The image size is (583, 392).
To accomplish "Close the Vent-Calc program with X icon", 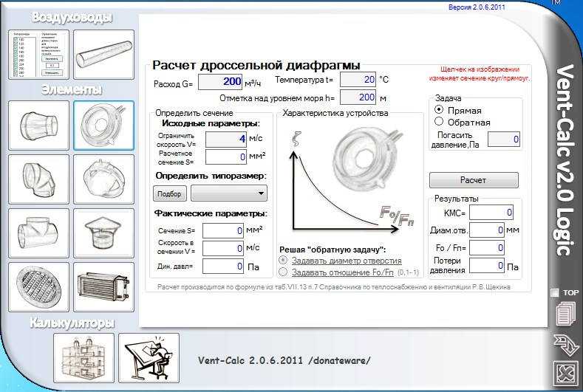I will [x=566, y=374].
